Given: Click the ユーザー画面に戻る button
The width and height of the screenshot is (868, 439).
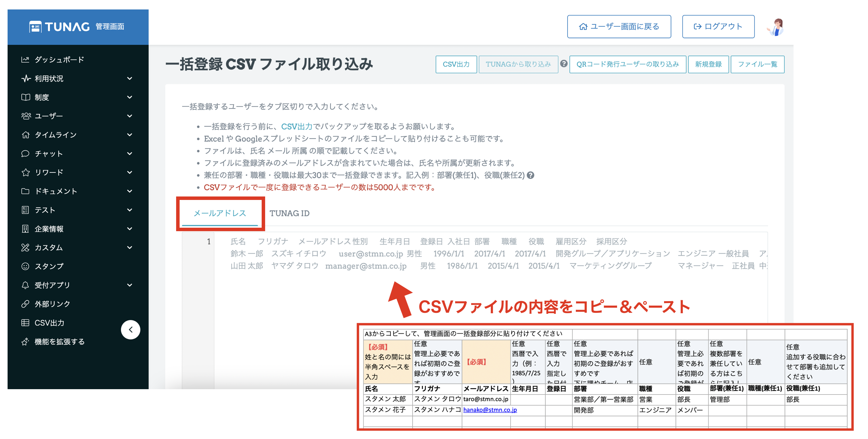Looking at the screenshot, I should pyautogui.click(x=619, y=26).
